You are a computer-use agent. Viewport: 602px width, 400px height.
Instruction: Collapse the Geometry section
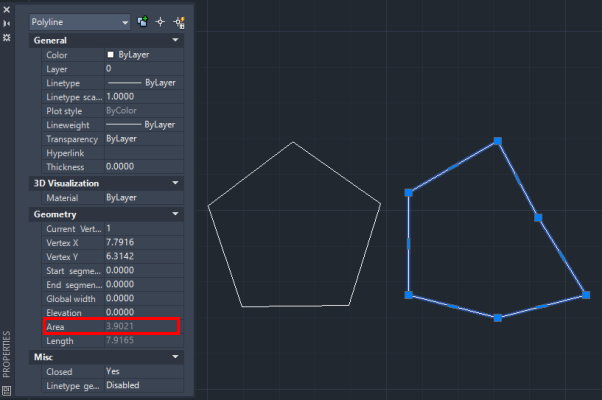tap(176, 214)
